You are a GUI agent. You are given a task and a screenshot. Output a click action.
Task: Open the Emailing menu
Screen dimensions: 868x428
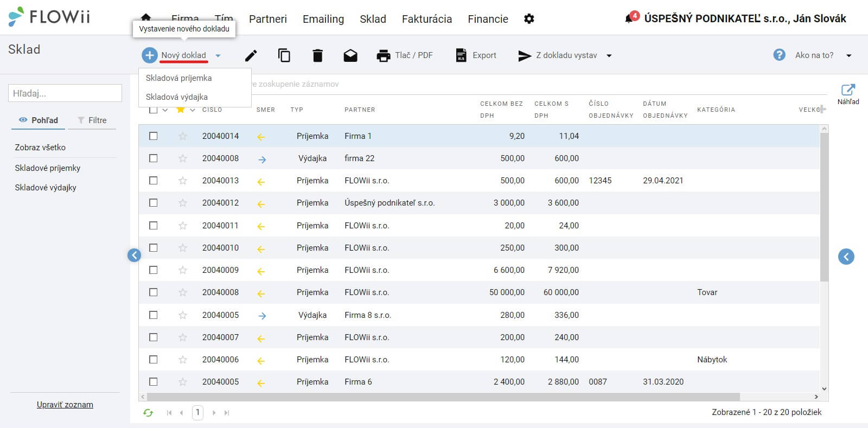tap(323, 19)
